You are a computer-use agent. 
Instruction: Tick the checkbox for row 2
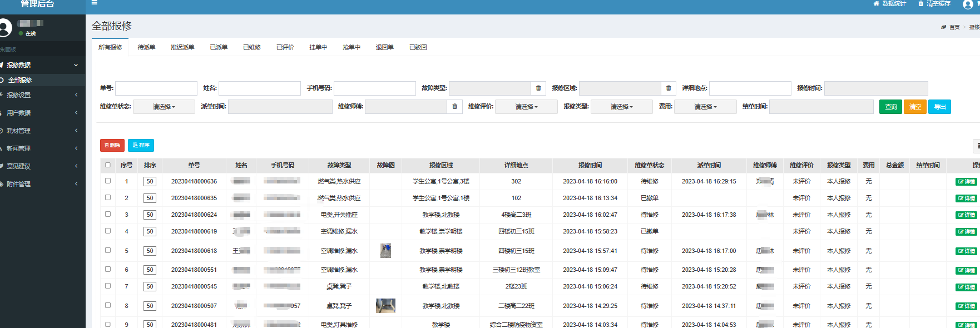[108, 197]
